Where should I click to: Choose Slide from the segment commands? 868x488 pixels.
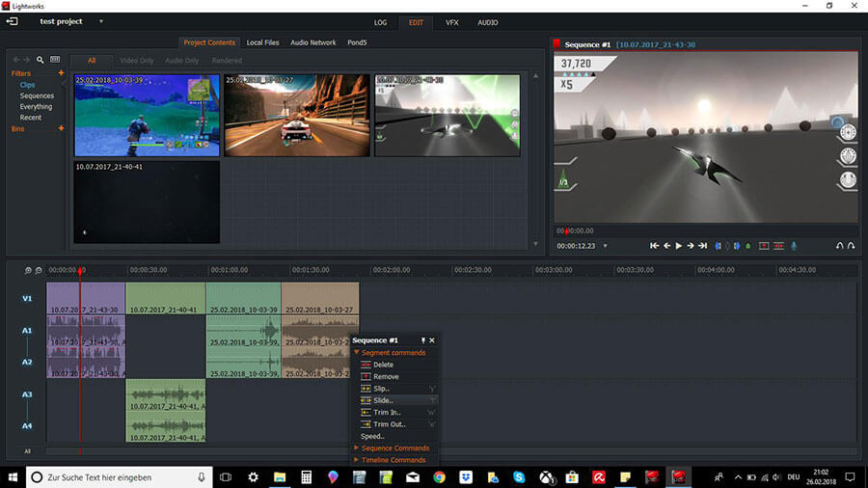click(383, 400)
